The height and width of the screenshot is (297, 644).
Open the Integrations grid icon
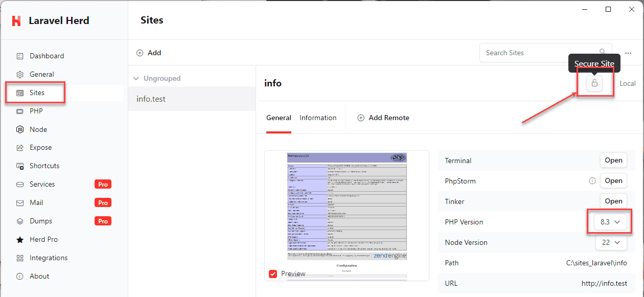[20, 258]
